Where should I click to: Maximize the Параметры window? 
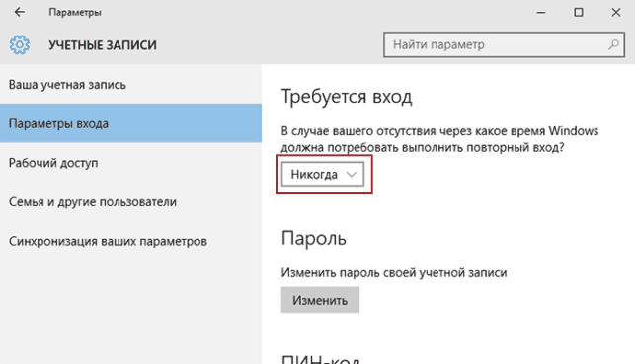pyautogui.click(x=579, y=12)
